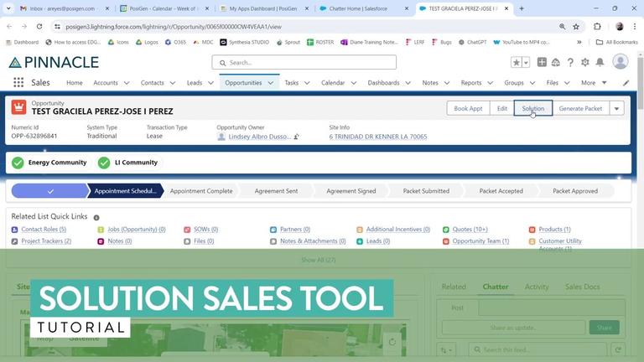Open the Jobs (Opportunity) (0) link
The width and height of the screenshot is (644, 362).
[x=137, y=230]
